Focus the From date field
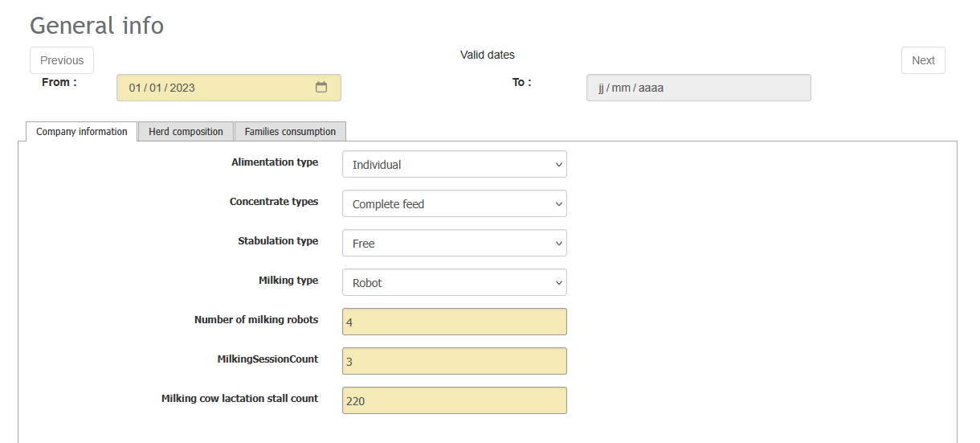Image resolution: width=980 pixels, height=443 pixels. (x=229, y=88)
